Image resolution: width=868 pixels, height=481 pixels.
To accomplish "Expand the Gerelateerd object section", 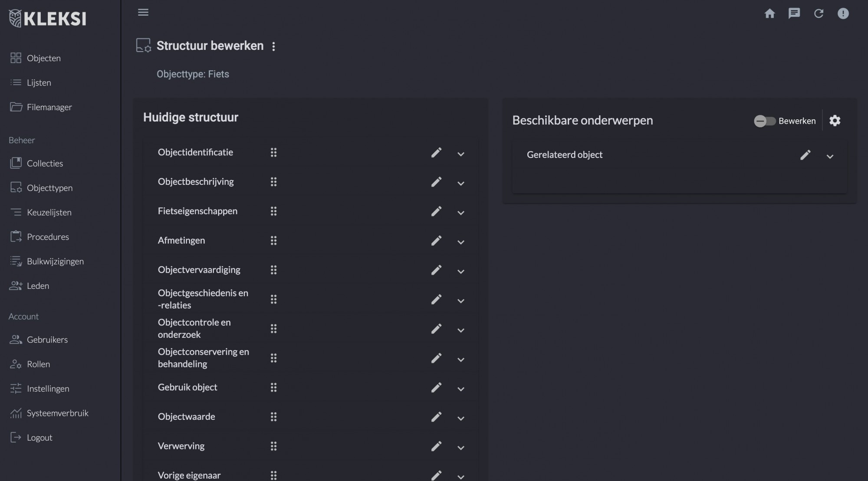I will tap(829, 154).
